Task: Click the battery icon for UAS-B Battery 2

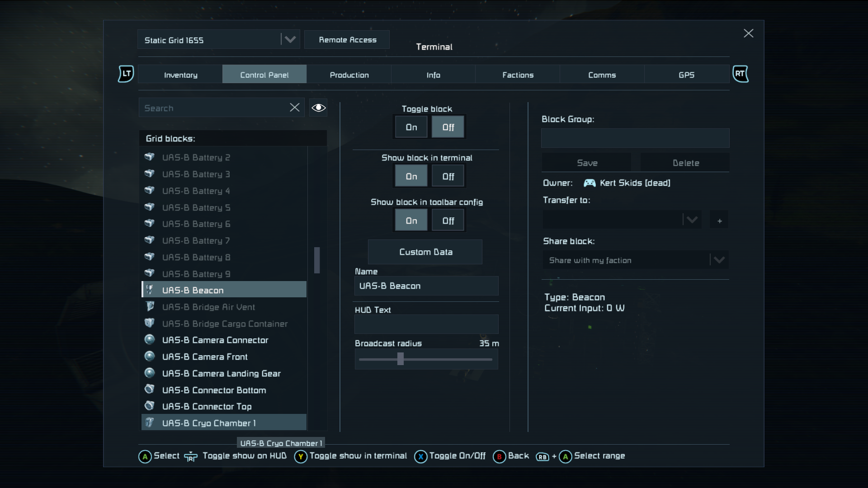Action: point(150,157)
